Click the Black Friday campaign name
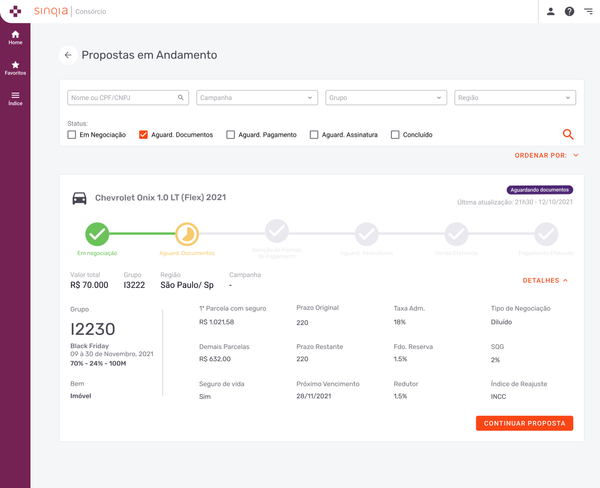Image resolution: width=600 pixels, height=488 pixels. (x=90, y=346)
